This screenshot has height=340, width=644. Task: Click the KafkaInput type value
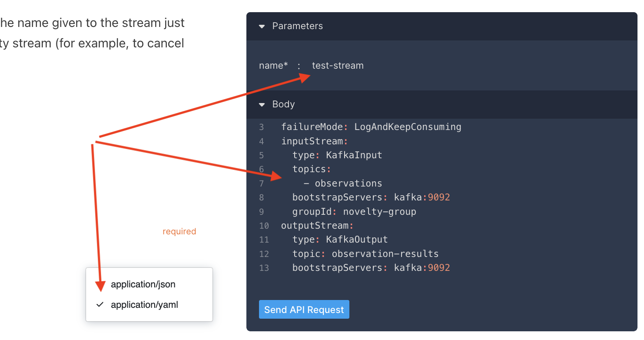coord(354,155)
